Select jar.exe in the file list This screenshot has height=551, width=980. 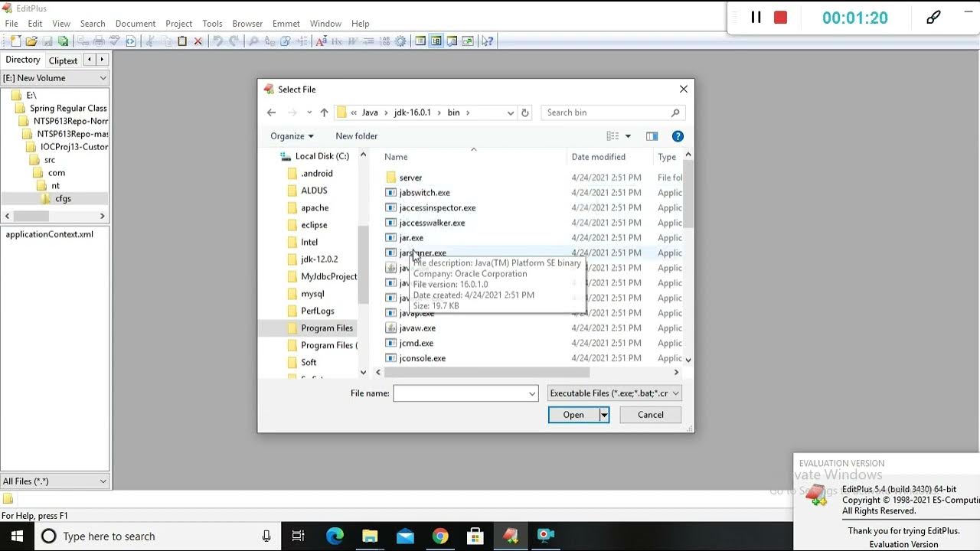point(411,238)
